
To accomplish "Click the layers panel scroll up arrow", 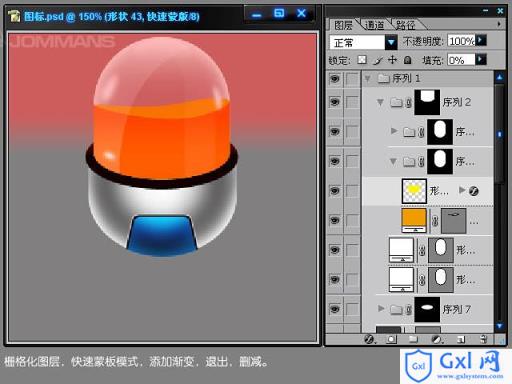I will (x=499, y=77).
